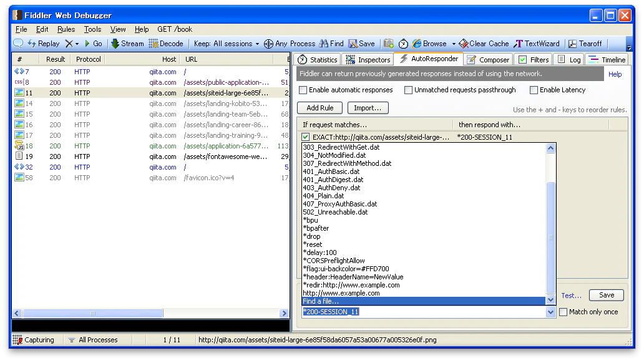
Task: Toggle Enable Latency checkbox
Action: coord(534,90)
